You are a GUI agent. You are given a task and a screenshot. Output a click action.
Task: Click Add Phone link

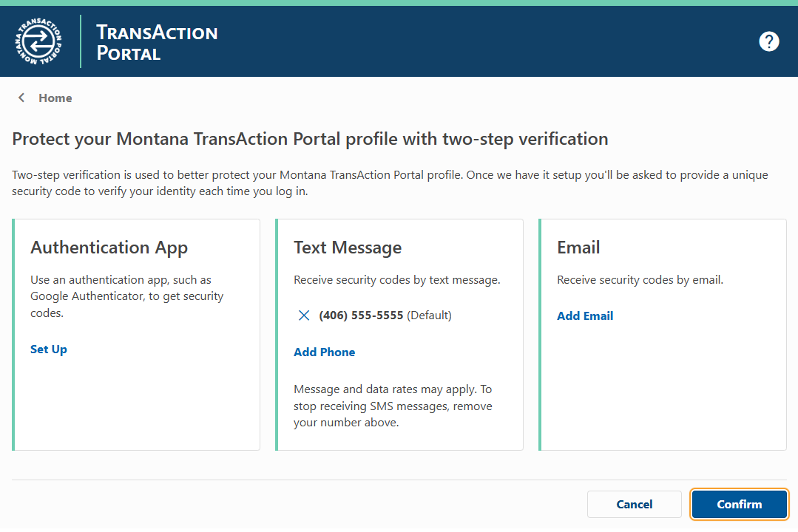point(324,352)
